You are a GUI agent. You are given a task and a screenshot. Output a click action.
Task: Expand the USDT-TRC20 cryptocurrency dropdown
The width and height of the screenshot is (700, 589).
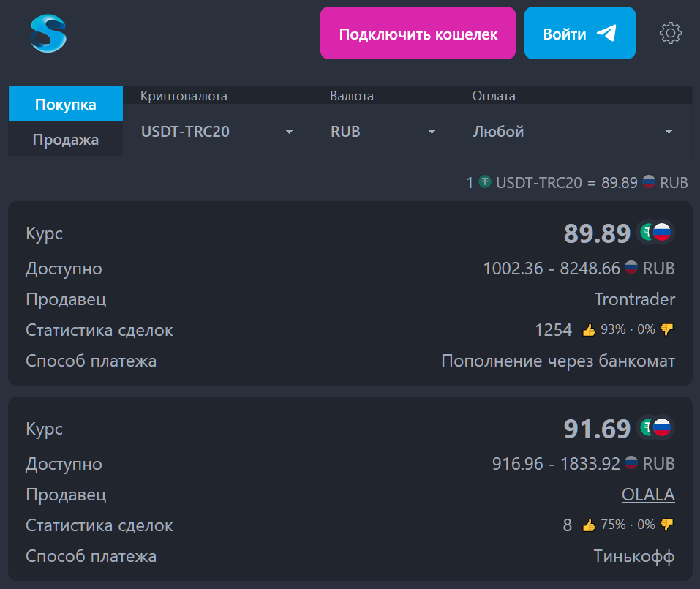(x=217, y=131)
